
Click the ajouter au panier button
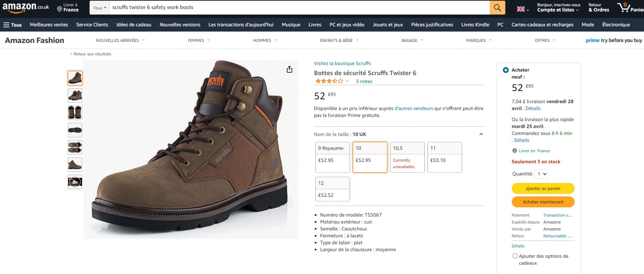543,188
